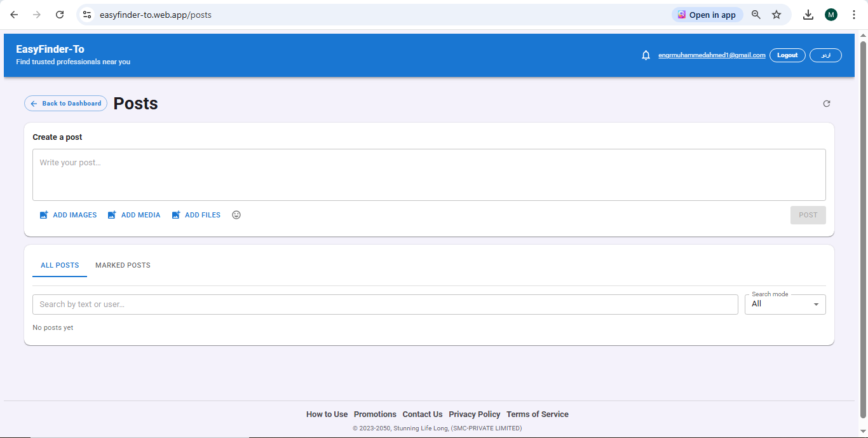Click the browser address bar URL

click(x=156, y=15)
